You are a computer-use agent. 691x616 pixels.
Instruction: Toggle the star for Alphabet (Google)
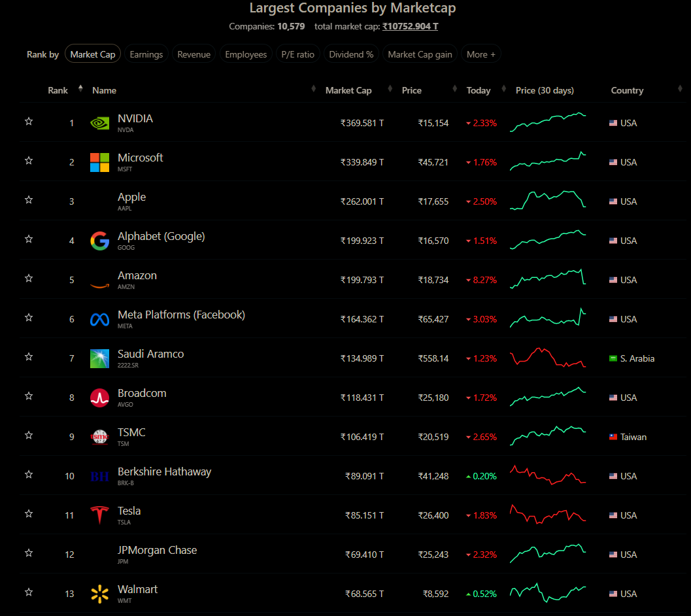(x=29, y=239)
